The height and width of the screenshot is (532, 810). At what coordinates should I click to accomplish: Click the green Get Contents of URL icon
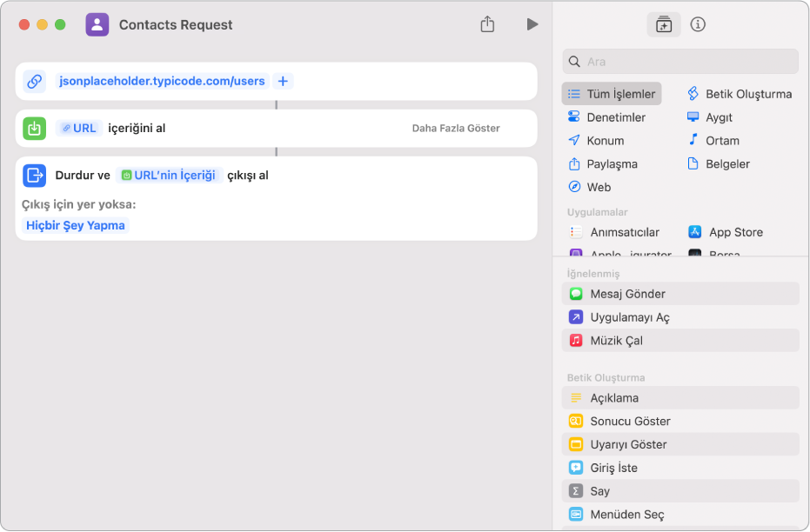(x=34, y=128)
